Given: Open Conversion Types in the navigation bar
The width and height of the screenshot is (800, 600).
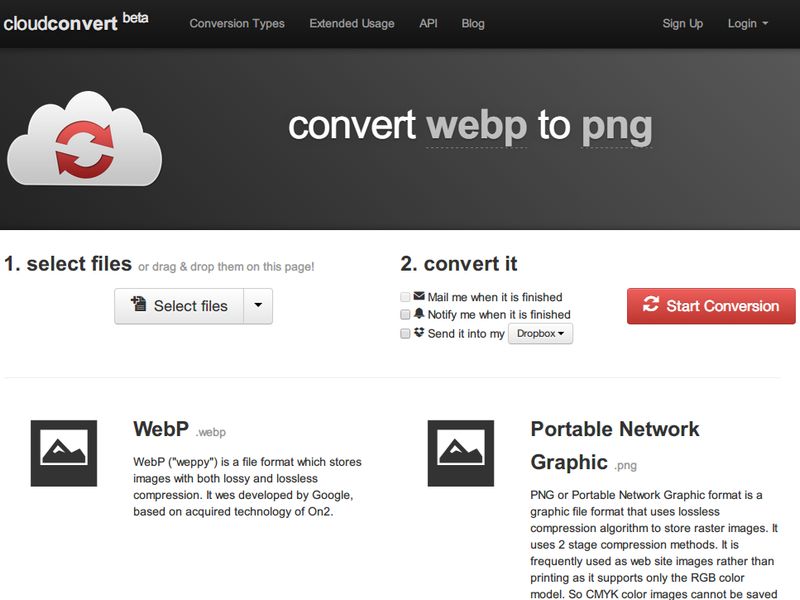Looking at the screenshot, I should coord(237,23).
